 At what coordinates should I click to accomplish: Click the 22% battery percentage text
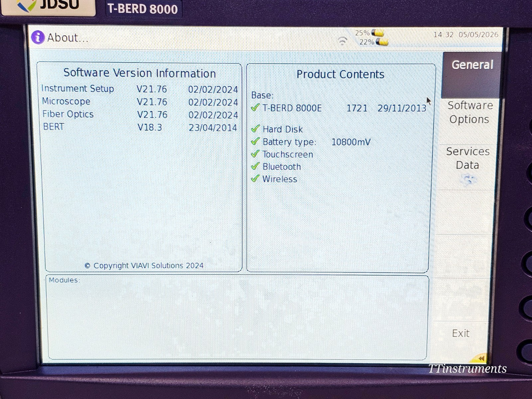click(x=366, y=42)
